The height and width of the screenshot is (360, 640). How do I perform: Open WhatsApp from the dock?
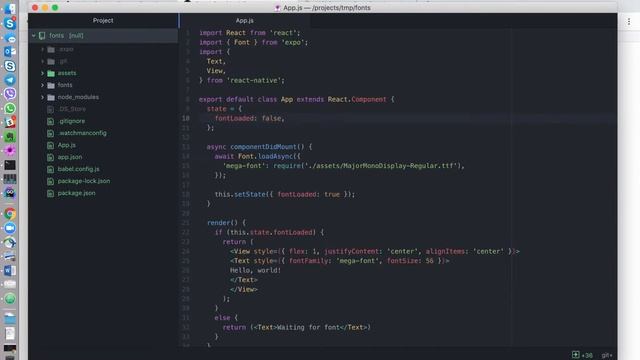(10, 108)
